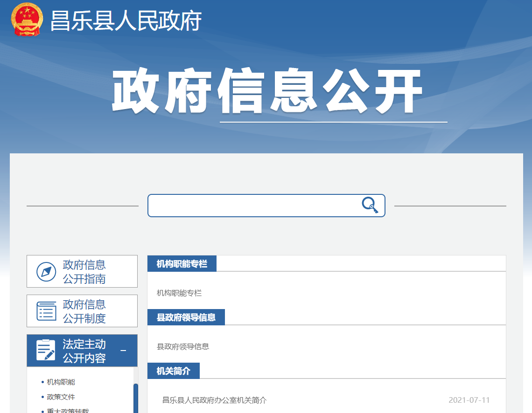The image size is (532, 413).
Task: Click the 县政府领导信息 section header tab
Action: click(x=186, y=317)
